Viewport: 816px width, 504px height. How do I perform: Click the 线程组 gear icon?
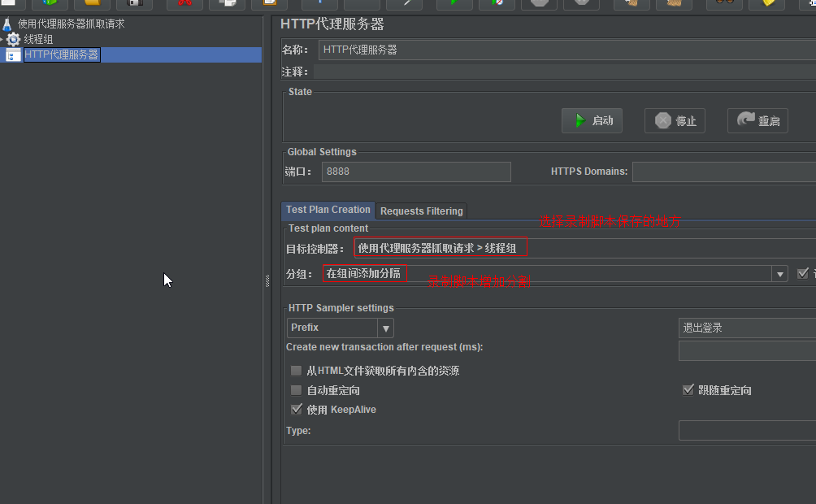(13, 39)
